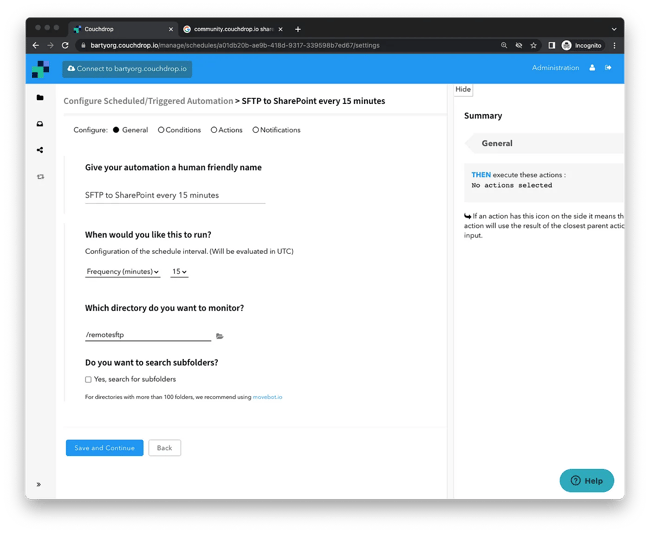Edit the automation name field
This screenshot has height=533, width=650.
[x=175, y=195]
